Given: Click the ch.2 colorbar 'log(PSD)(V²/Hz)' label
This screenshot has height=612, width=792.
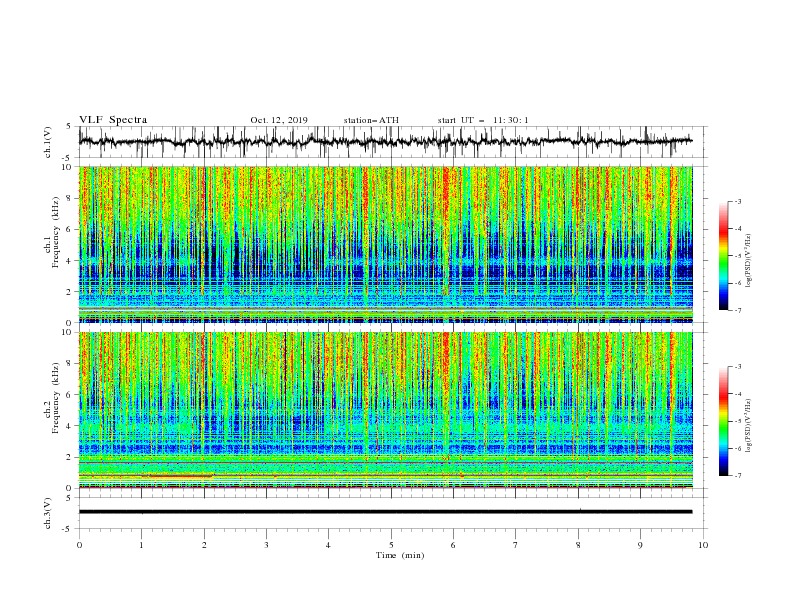Looking at the screenshot, I should click(x=749, y=426).
